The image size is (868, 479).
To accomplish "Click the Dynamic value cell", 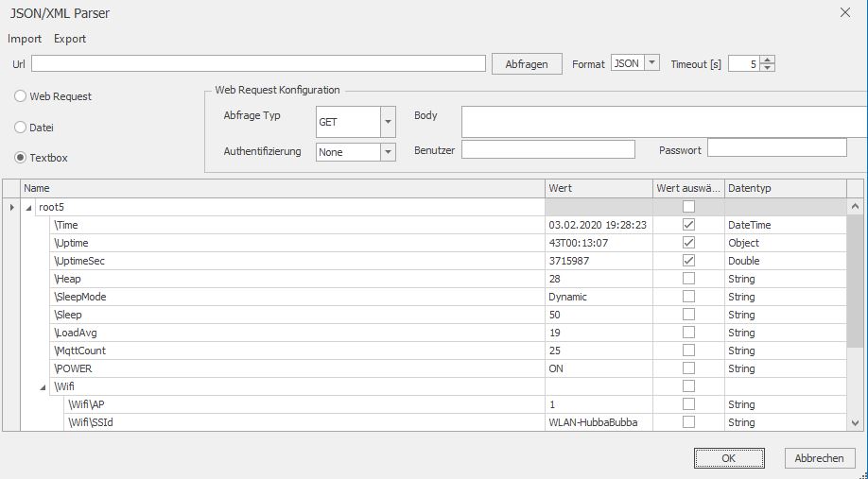I will pos(599,297).
